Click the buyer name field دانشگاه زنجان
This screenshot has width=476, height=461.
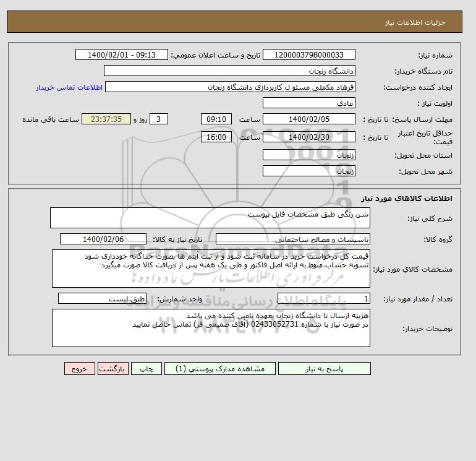229,71
